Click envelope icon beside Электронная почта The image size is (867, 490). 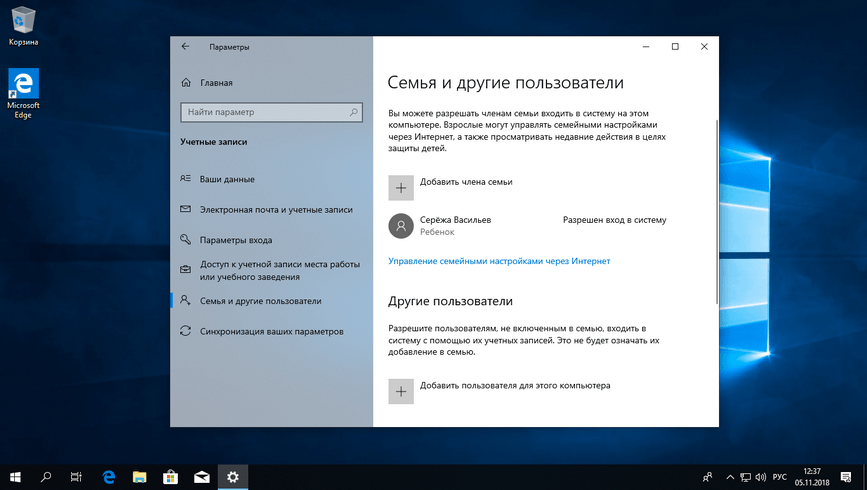(185, 209)
